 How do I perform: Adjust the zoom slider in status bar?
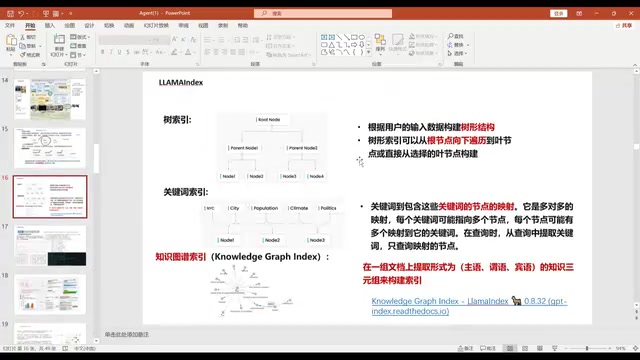point(587,348)
